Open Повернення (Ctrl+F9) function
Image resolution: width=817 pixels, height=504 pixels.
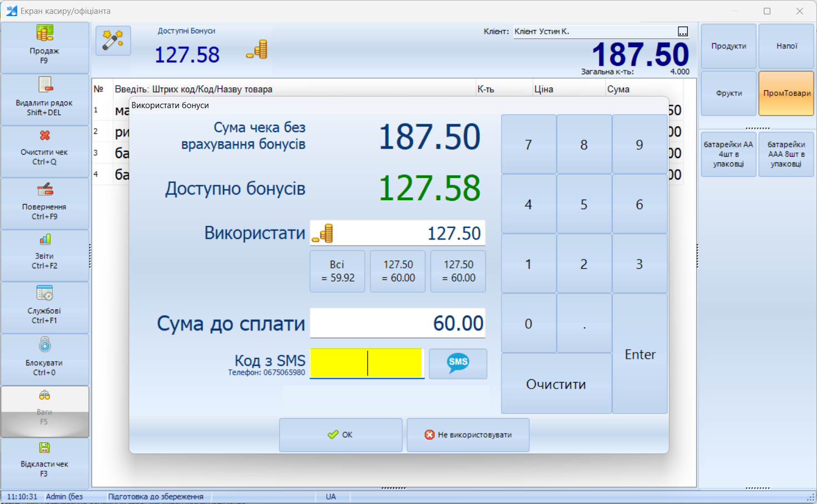click(x=45, y=203)
